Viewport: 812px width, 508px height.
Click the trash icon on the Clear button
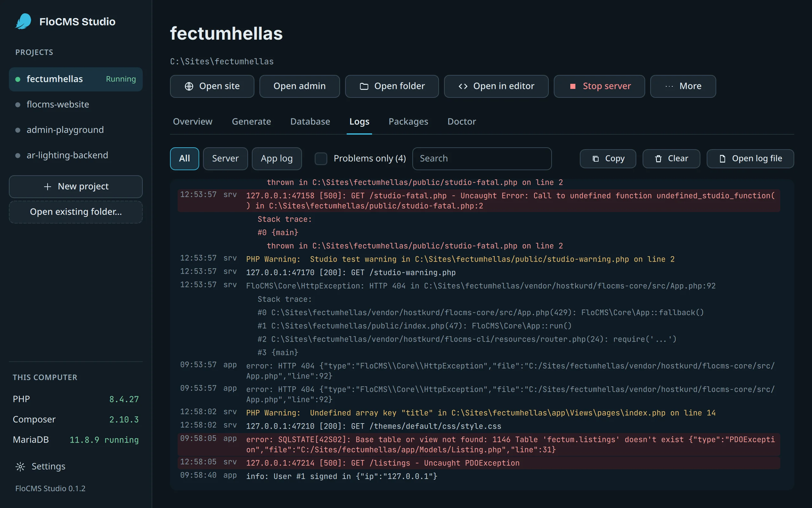pos(658,158)
